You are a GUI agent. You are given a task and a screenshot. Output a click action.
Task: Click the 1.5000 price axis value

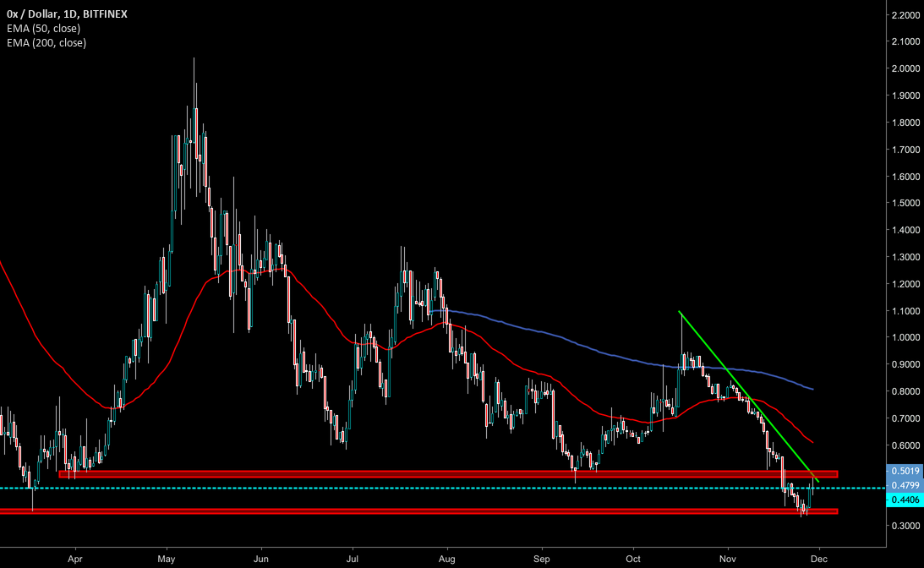(905, 203)
